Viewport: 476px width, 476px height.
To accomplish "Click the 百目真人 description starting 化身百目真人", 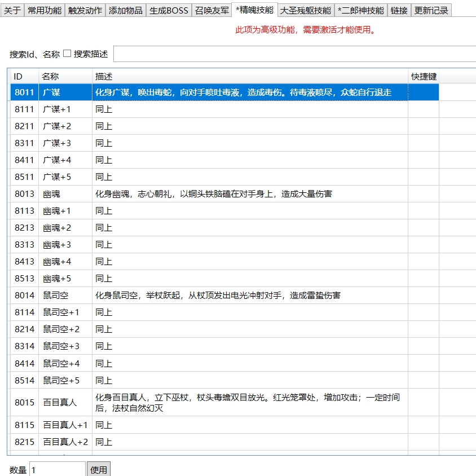I will [250, 403].
